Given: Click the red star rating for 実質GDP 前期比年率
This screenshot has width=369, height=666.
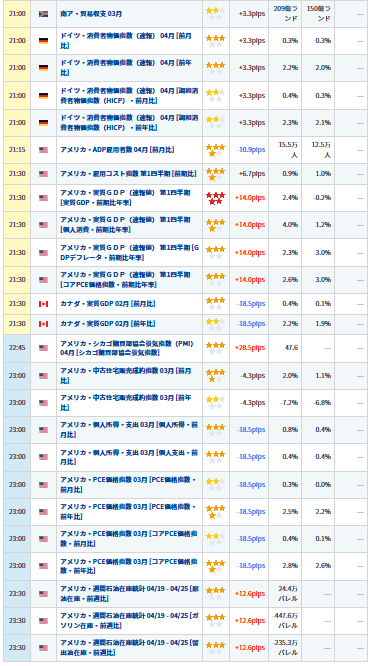Looking at the screenshot, I should coord(215,198).
